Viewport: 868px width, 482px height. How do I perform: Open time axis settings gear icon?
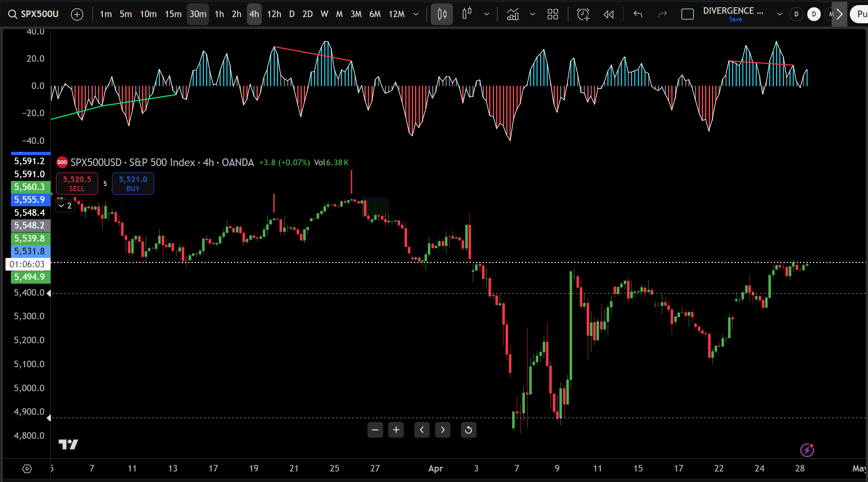(x=27, y=469)
